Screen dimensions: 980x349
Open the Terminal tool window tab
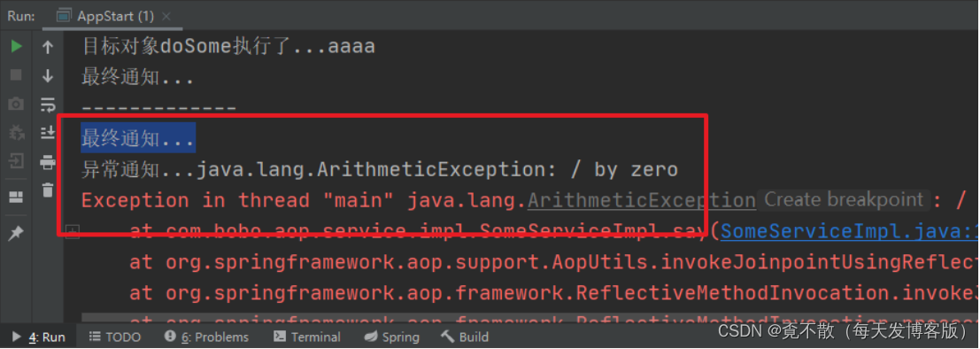(x=307, y=337)
